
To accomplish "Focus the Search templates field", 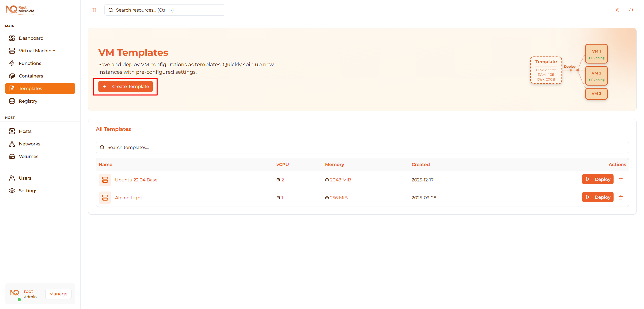I will 362,147.
